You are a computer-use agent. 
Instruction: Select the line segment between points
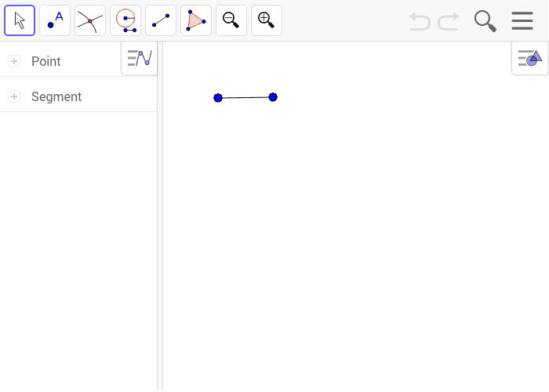[245, 97]
